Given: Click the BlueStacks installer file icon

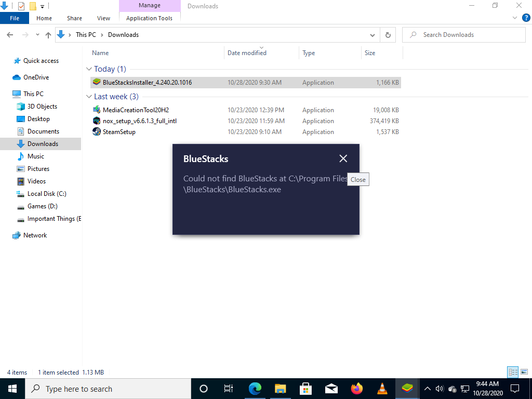Looking at the screenshot, I should point(97,82).
